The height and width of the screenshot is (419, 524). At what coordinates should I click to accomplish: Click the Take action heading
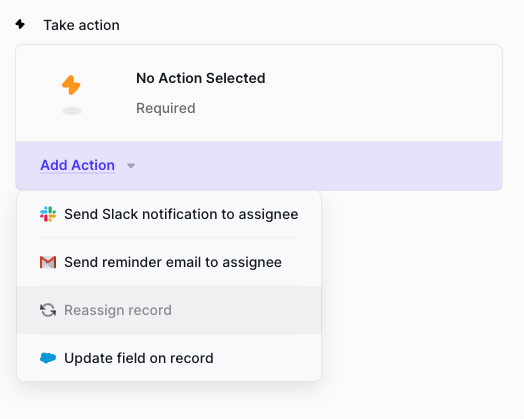[82, 25]
